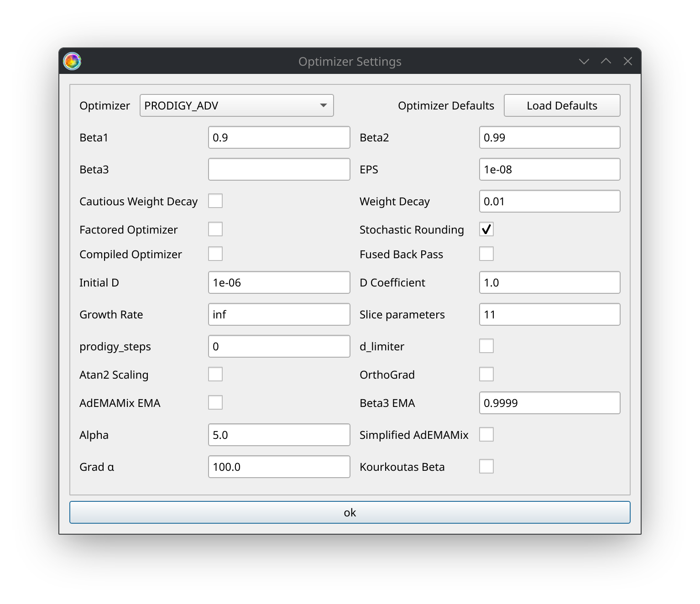
Task: Maximize the Optimizer Settings window
Action: click(x=606, y=61)
